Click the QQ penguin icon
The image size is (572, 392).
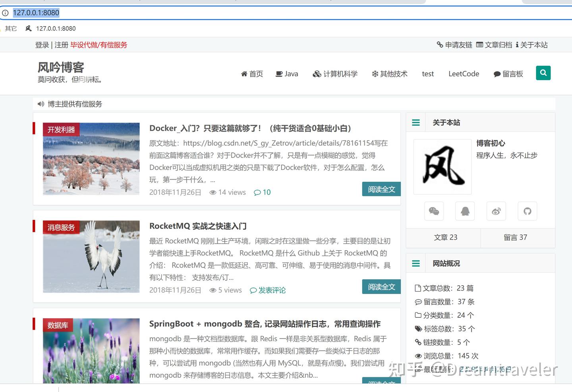(465, 211)
